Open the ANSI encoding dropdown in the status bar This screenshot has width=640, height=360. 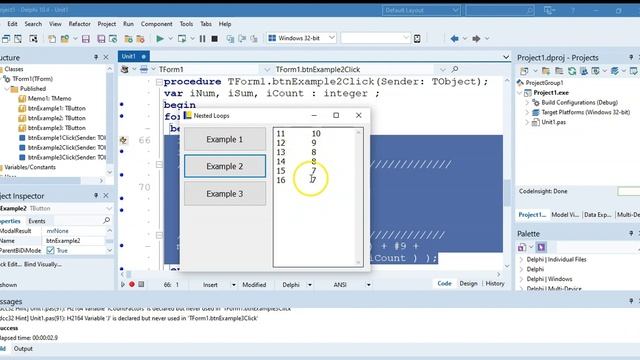[369, 284]
